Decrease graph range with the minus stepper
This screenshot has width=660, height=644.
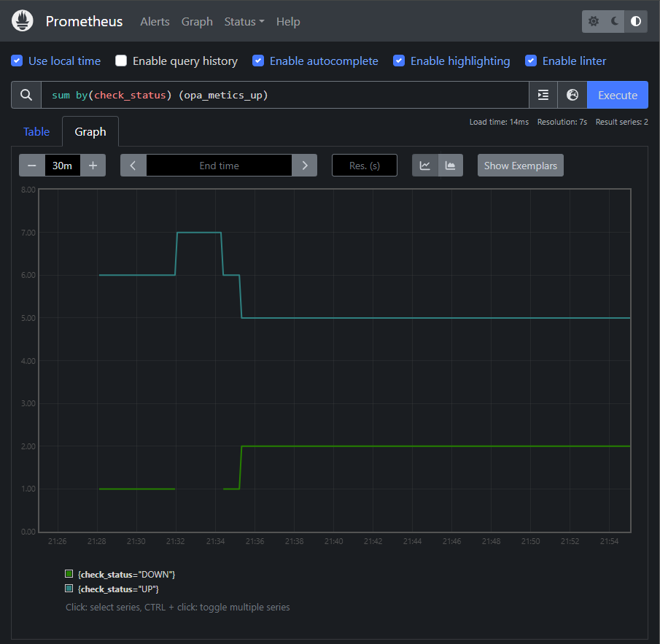click(31, 165)
